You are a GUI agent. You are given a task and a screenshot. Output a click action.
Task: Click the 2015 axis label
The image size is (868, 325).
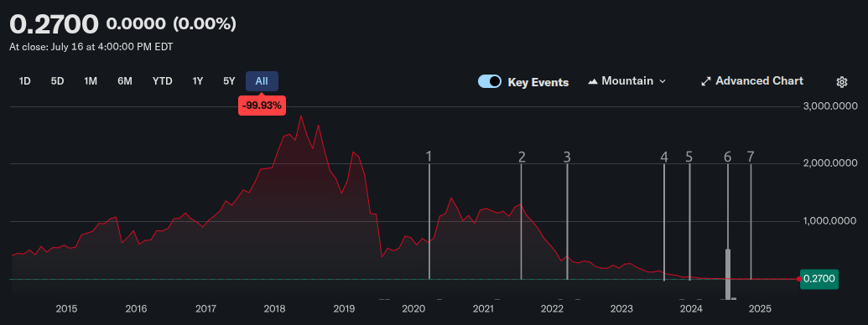[x=66, y=309]
